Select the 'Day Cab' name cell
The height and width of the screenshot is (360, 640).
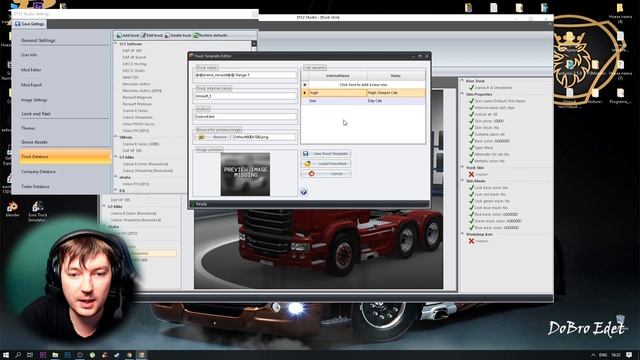(396, 100)
